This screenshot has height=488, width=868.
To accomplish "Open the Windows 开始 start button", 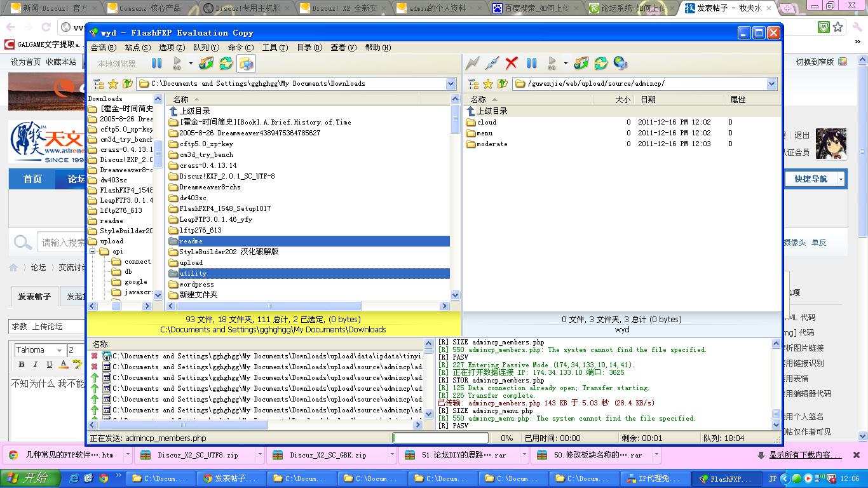I will 31,478.
